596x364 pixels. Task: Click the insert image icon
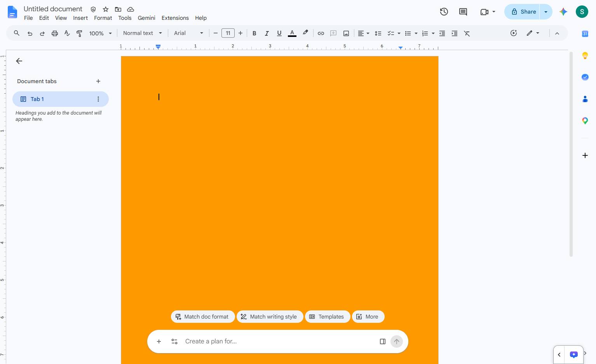click(346, 33)
